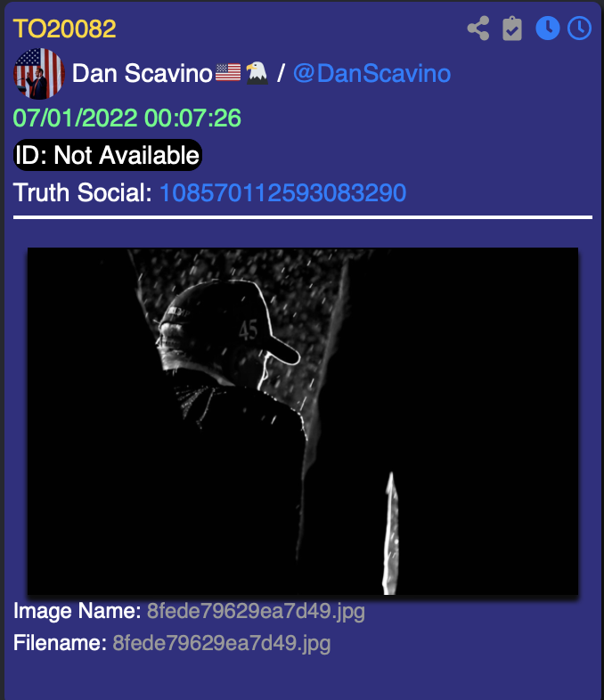Click the Filename label

pyautogui.click(x=60, y=643)
